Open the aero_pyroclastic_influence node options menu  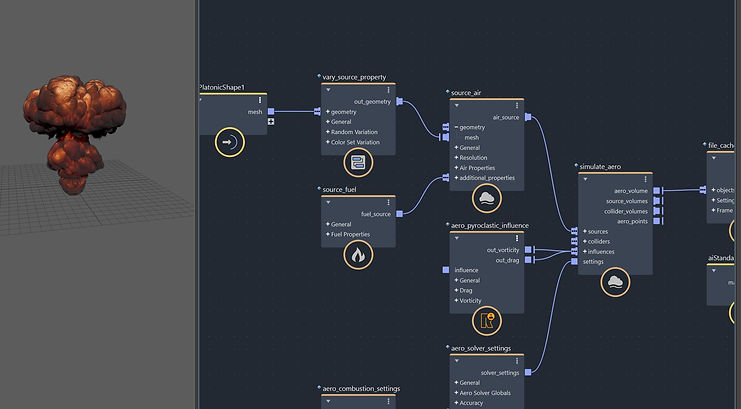point(517,238)
